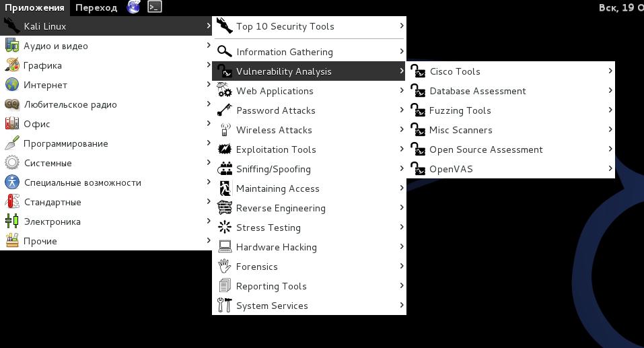The image size is (644, 348).
Task: Choose OpenVAS from the Vulnerability Analysis submenu
Action: 451,169
